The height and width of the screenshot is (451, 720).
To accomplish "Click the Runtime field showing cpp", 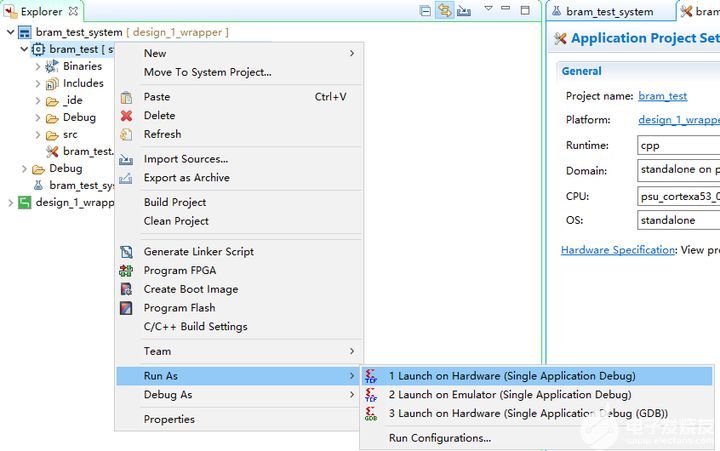I will click(x=678, y=146).
